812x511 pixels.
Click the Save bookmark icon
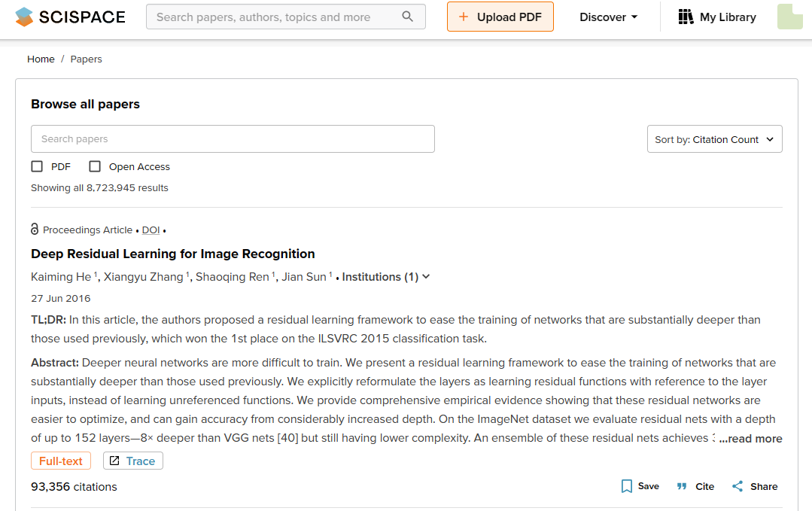coord(627,486)
